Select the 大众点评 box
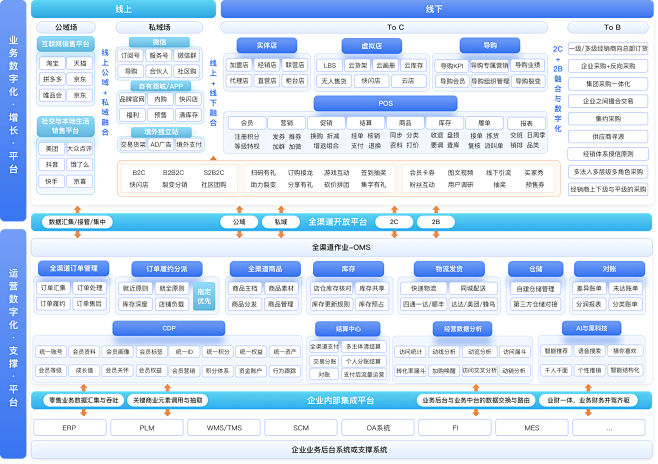Screen dimensions: 658x464 point(79,149)
